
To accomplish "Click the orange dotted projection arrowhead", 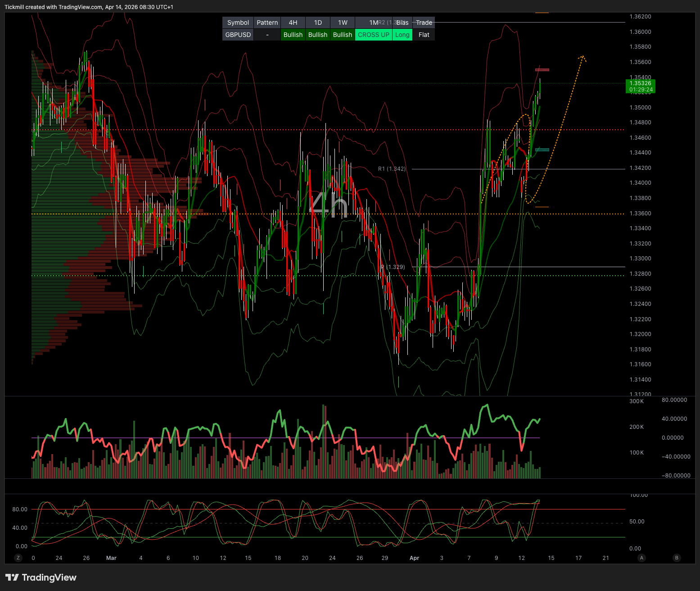I will 583,57.
